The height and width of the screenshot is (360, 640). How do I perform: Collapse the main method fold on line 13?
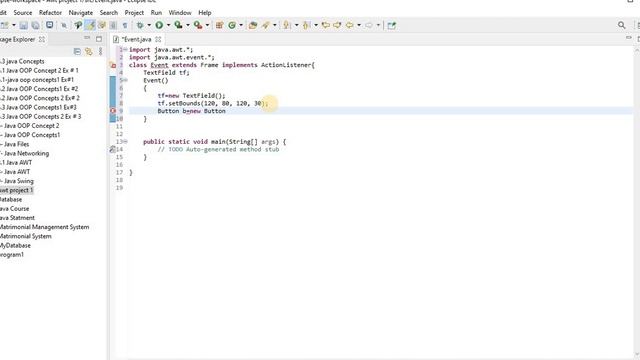125,142
